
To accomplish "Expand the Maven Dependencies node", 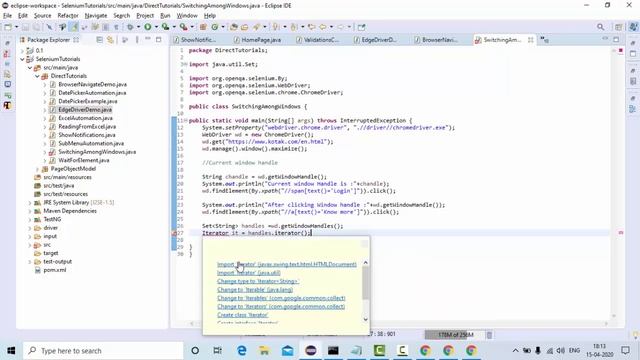I will 30,211.
